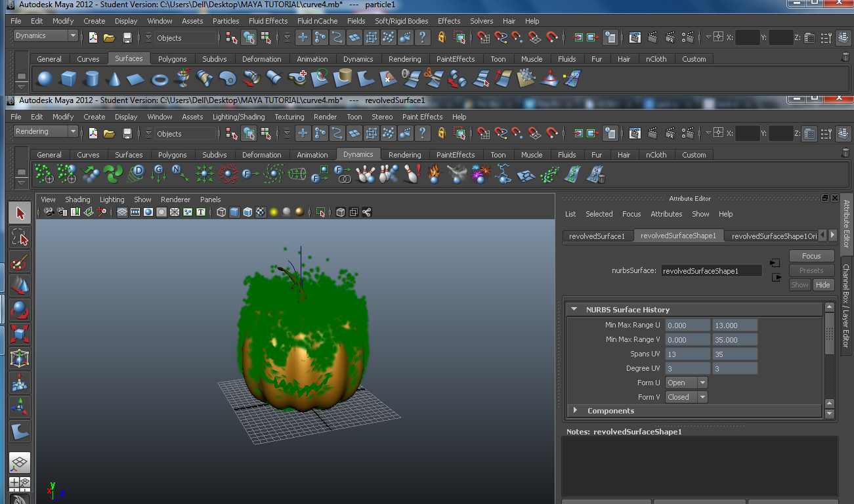Edit the nurbsSurface name field

pos(712,270)
